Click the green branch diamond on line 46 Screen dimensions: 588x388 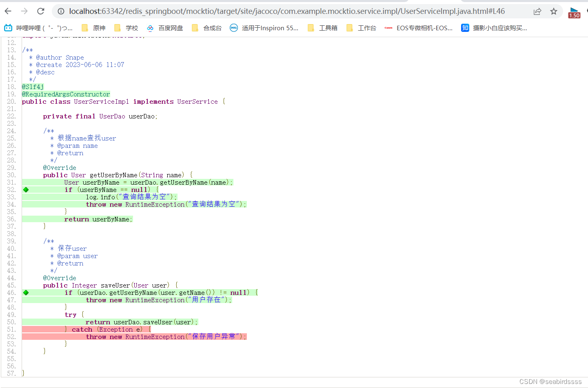[26, 292]
